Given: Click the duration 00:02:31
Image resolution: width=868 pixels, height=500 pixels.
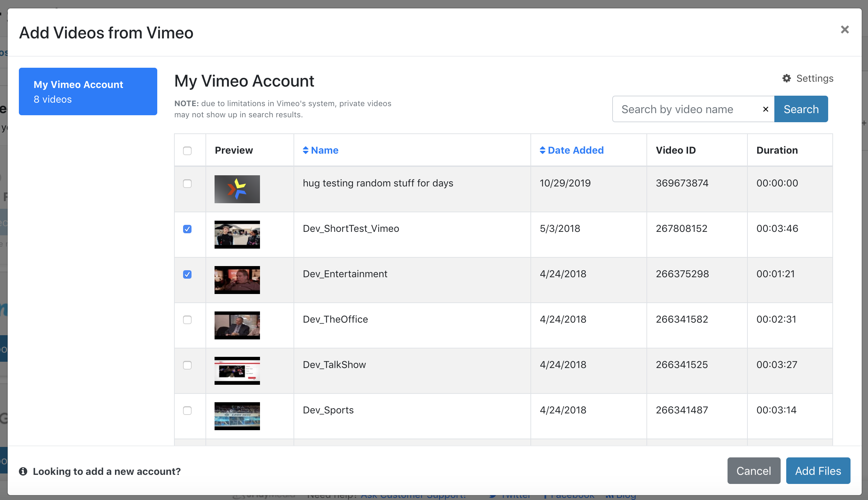Looking at the screenshot, I should pos(776,319).
